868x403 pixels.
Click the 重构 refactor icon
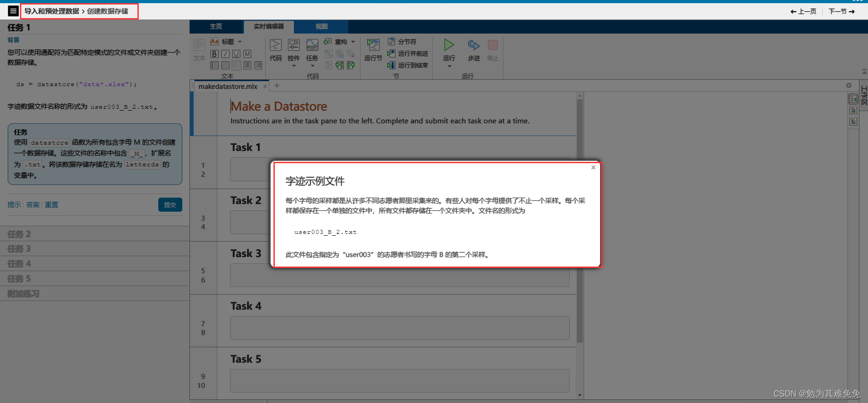[328, 42]
